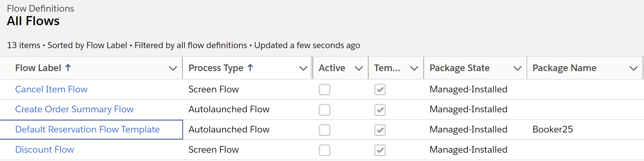644x161 pixels.
Task: Click Template checkbox in Cancel Item Flow row
Action: [380, 89]
